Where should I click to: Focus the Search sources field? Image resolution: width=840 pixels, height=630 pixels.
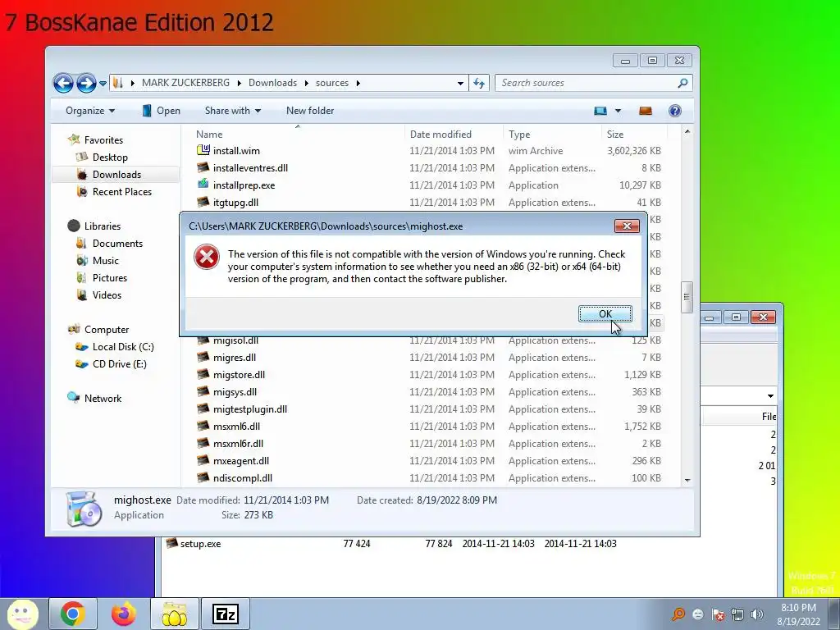click(x=587, y=83)
